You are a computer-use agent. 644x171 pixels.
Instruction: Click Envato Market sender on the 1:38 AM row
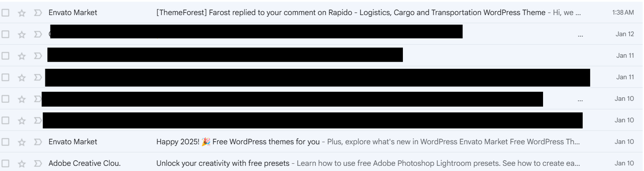tap(73, 13)
